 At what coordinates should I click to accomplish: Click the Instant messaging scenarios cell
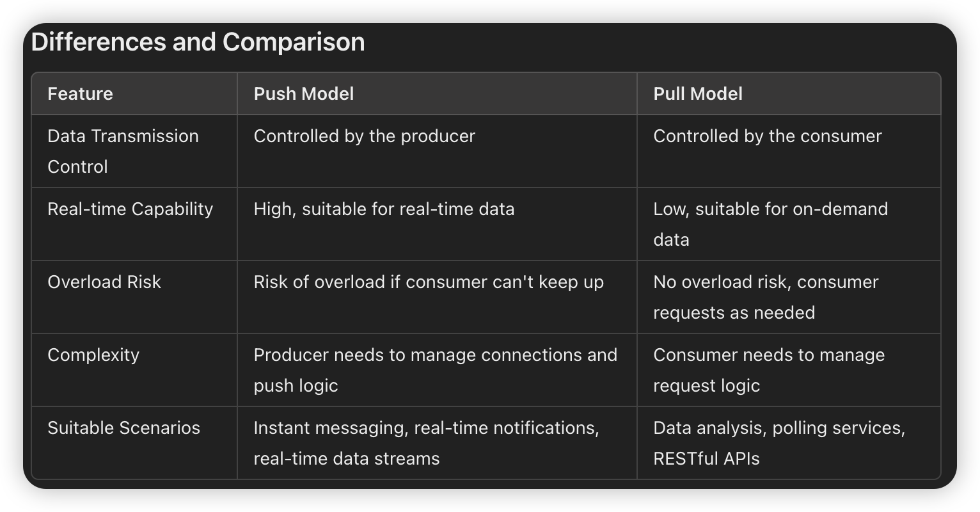coord(437,443)
